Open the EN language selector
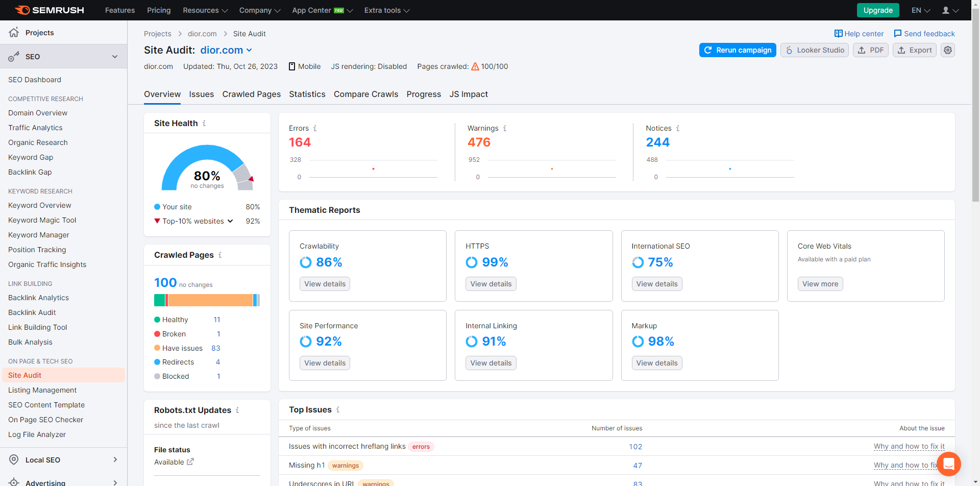 [x=921, y=10]
